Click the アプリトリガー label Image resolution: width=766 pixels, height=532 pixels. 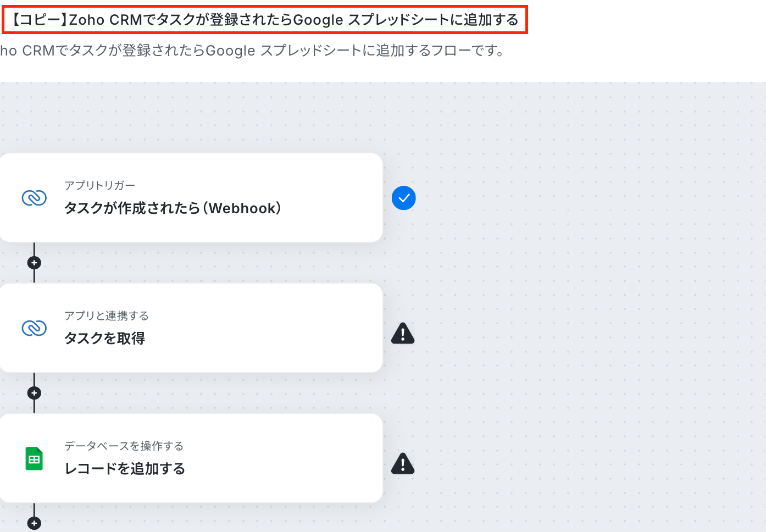(x=99, y=185)
